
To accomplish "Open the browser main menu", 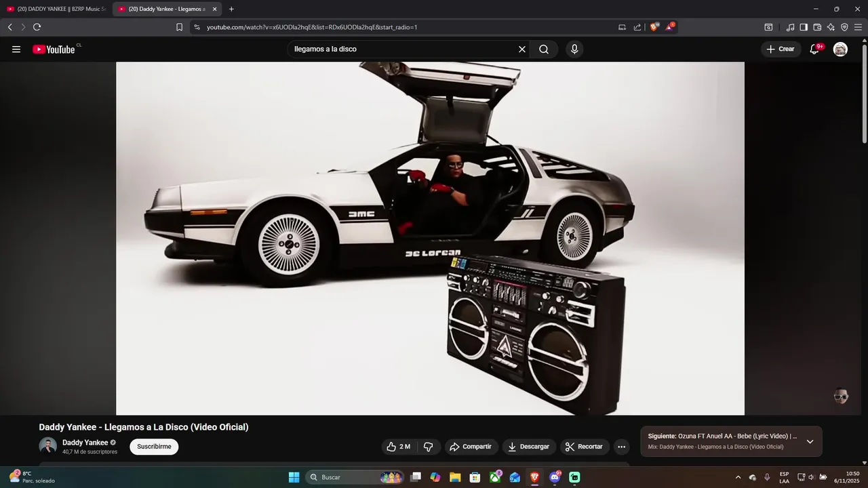I will 858,27.
